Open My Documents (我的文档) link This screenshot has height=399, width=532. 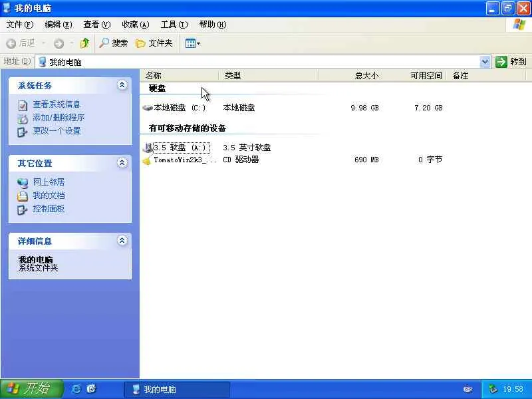49,196
